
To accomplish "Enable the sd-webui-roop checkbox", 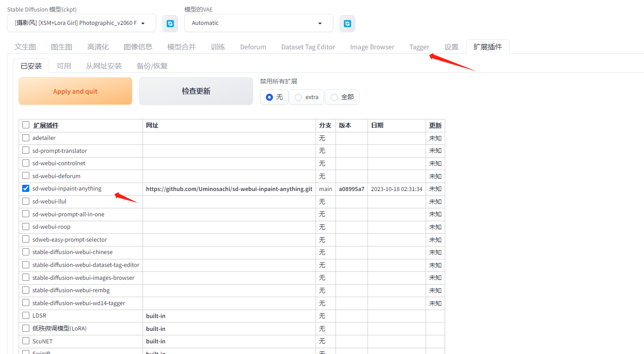I will click(x=26, y=227).
